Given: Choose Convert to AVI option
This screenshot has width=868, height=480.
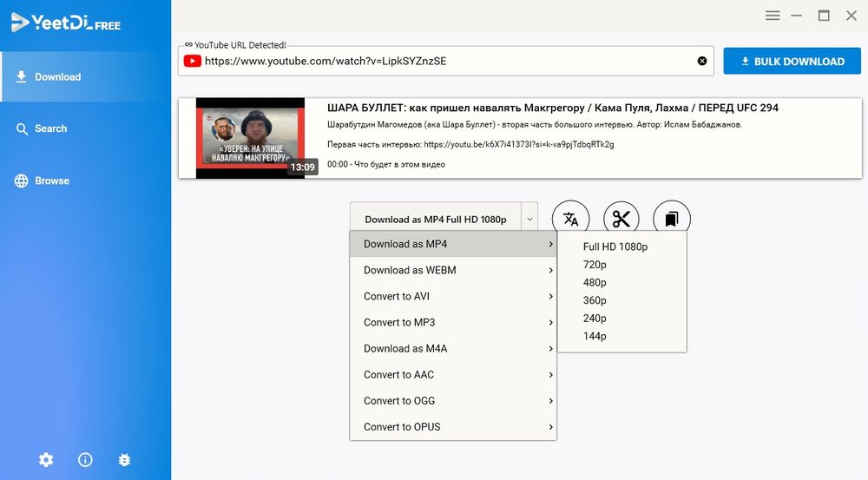Looking at the screenshot, I should (453, 296).
